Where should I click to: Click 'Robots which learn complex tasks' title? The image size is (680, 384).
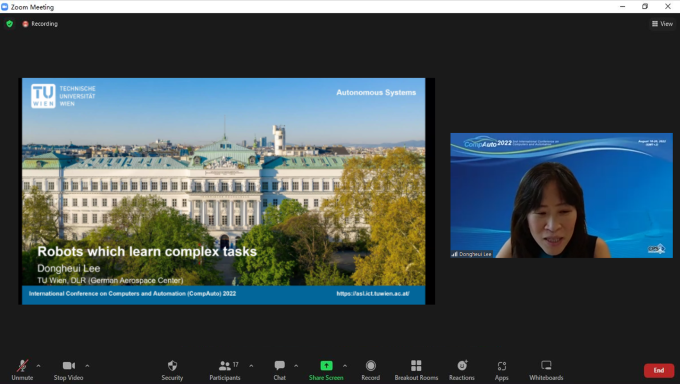point(147,252)
